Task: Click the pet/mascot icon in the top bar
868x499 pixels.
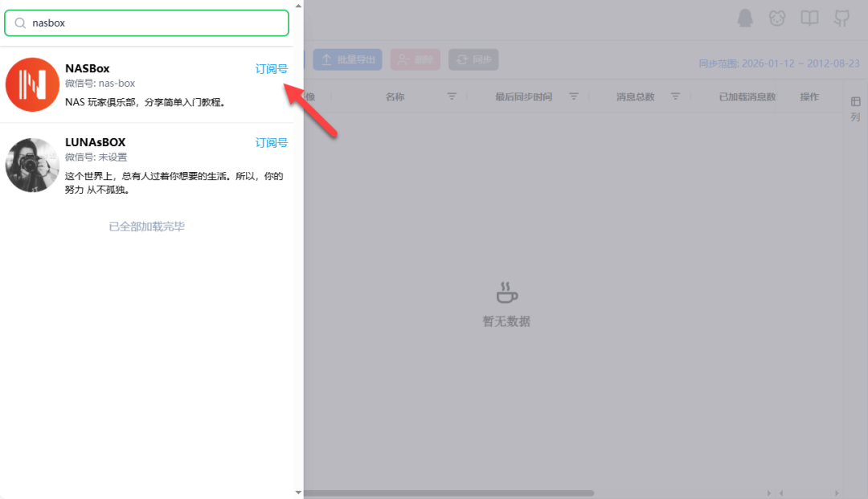Action: [777, 18]
